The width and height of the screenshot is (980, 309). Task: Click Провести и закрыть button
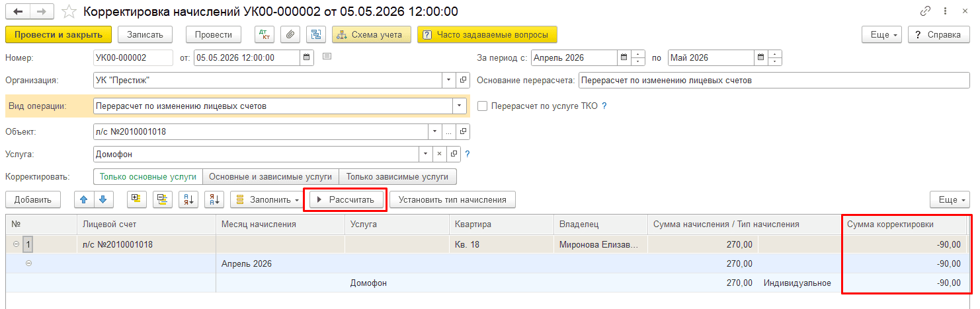click(x=58, y=34)
